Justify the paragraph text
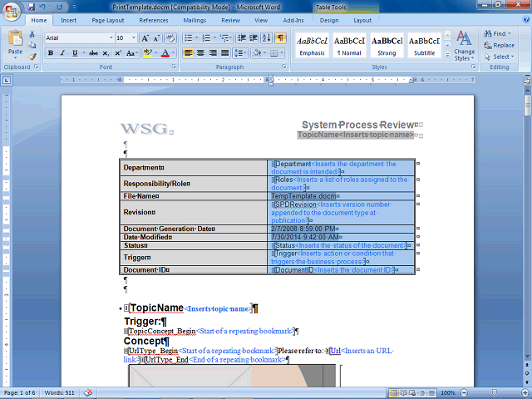The width and height of the screenshot is (532, 399). click(x=224, y=53)
